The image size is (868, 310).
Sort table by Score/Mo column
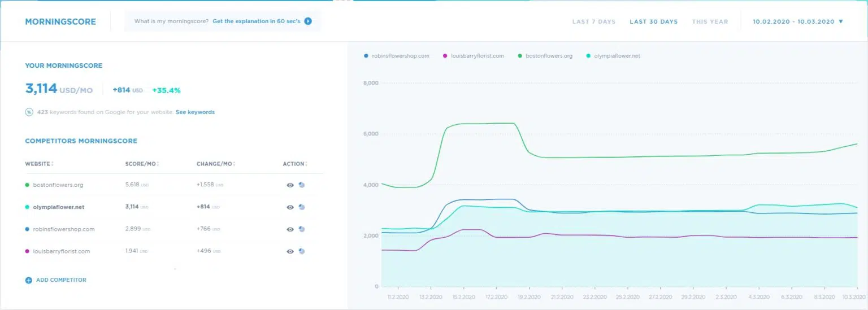coord(142,164)
